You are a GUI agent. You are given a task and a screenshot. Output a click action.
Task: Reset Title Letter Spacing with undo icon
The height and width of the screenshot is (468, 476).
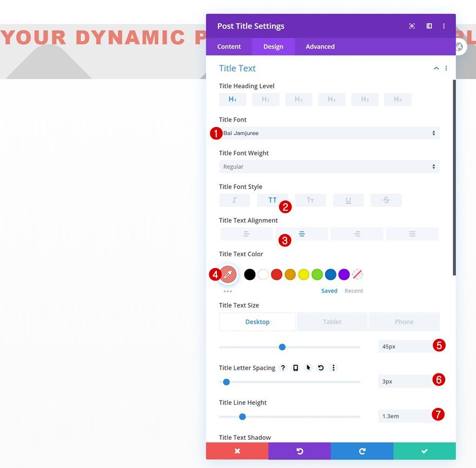coord(321,368)
